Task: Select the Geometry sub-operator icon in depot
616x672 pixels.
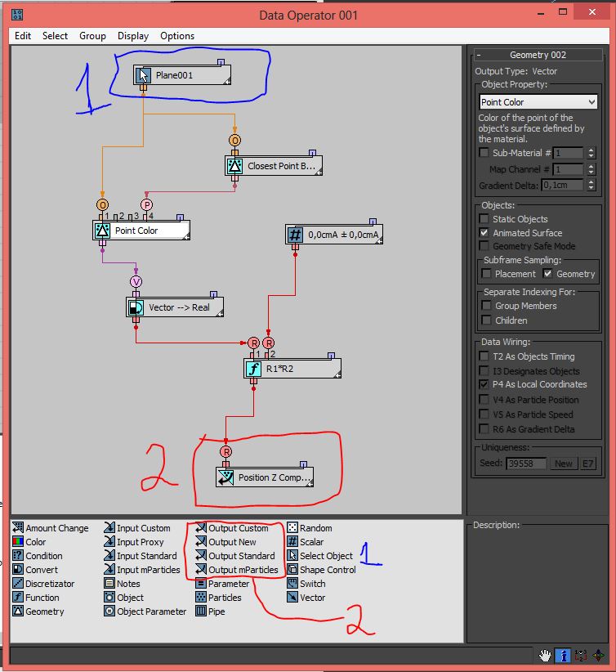Action: (18, 612)
